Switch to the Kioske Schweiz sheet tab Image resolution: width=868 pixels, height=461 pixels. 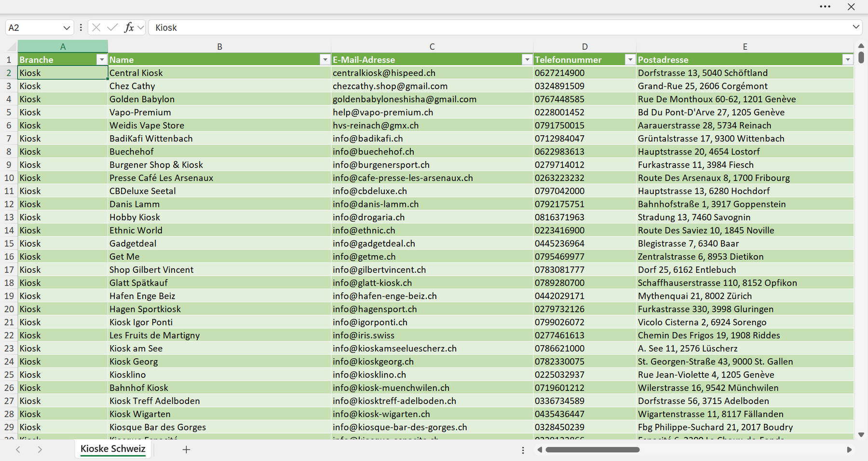[113, 448]
